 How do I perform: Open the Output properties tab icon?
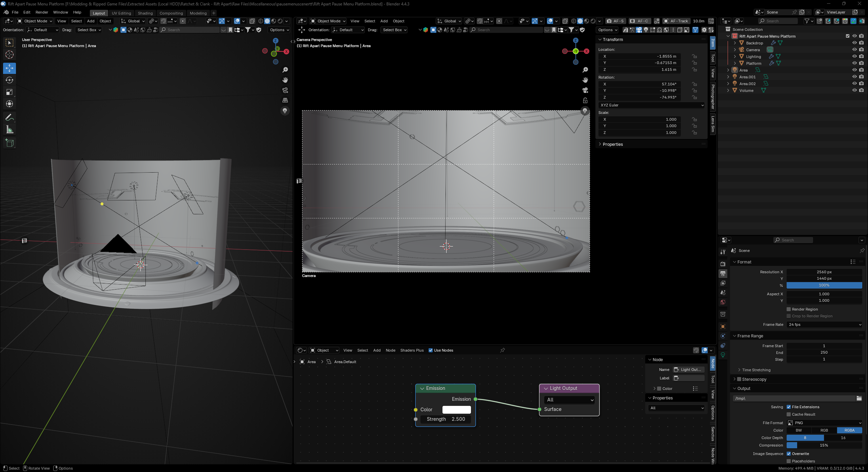point(723,274)
